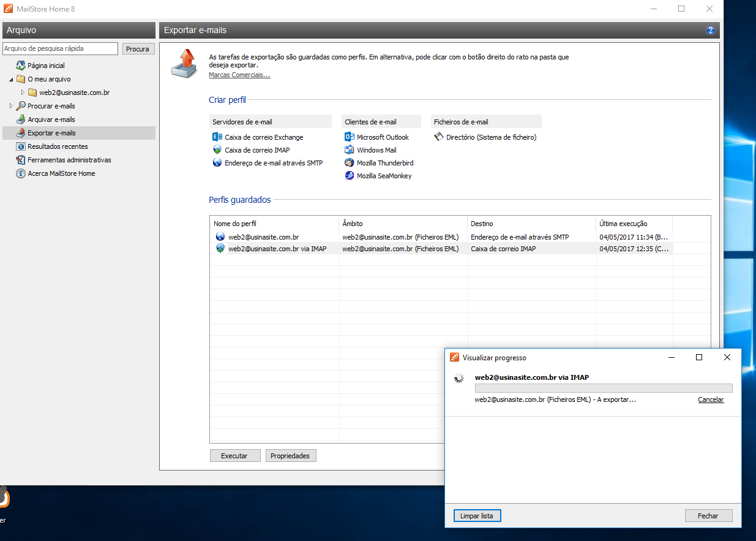The image size is (756, 541).
Task: Choose the Mozilla Thunderbird icon
Action: [350, 163]
